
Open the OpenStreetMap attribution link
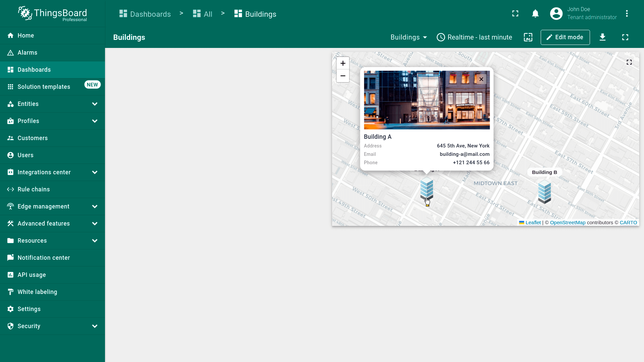click(568, 223)
